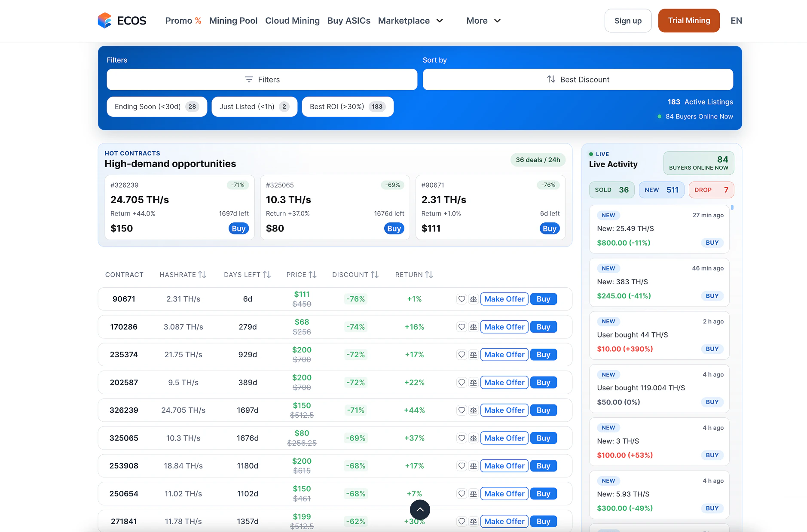Sort table by Days Left arrows

pos(267,275)
